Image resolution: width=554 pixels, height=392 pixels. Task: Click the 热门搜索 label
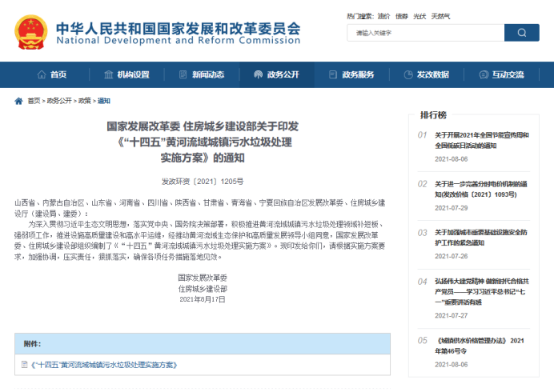coord(359,16)
